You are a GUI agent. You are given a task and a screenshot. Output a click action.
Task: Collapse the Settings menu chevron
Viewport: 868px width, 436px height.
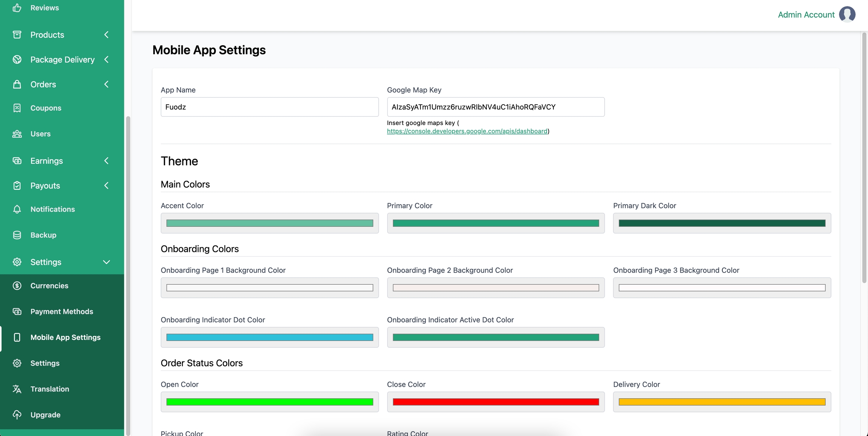pos(106,262)
